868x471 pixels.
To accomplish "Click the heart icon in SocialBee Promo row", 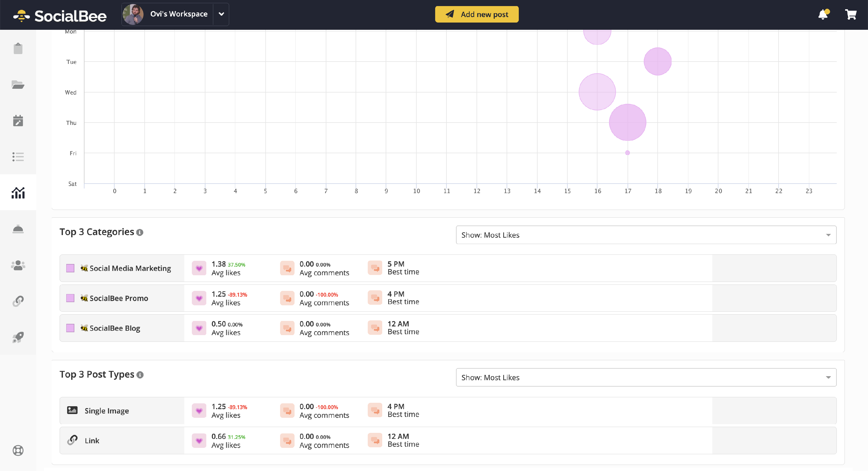I will [x=199, y=298].
